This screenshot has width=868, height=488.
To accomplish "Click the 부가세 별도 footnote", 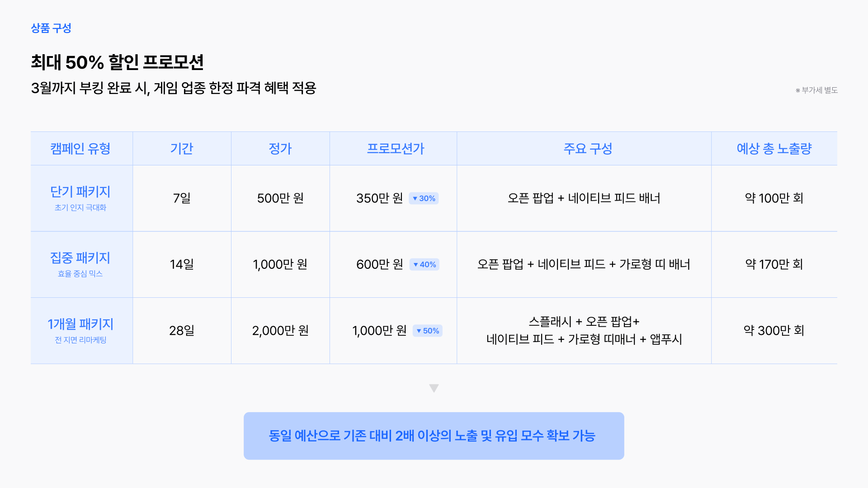I will [x=817, y=90].
